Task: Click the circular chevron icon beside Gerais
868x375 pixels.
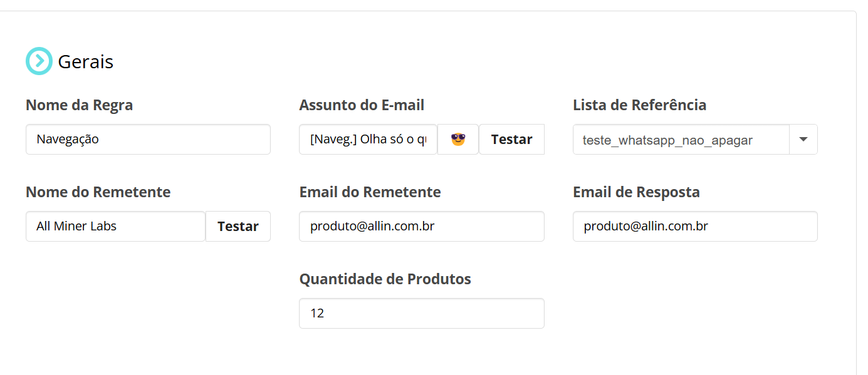Action: point(39,61)
